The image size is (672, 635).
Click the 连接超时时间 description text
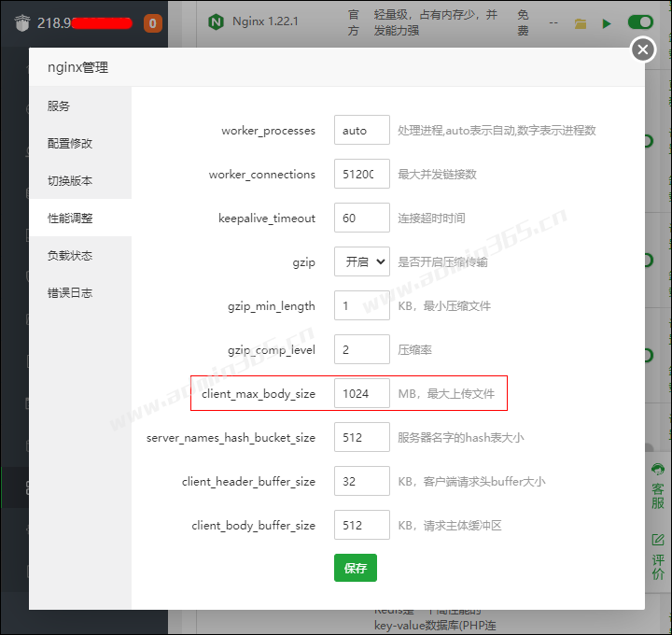(x=431, y=219)
